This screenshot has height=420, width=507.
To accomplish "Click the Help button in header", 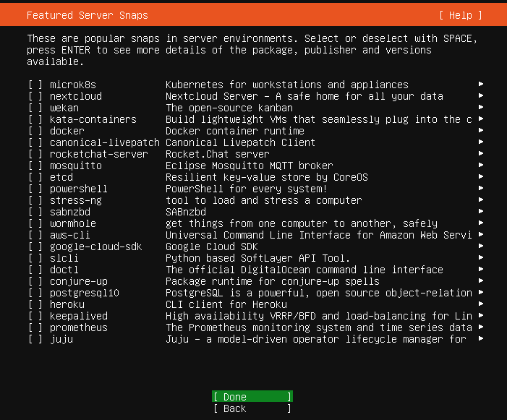I will point(461,15).
